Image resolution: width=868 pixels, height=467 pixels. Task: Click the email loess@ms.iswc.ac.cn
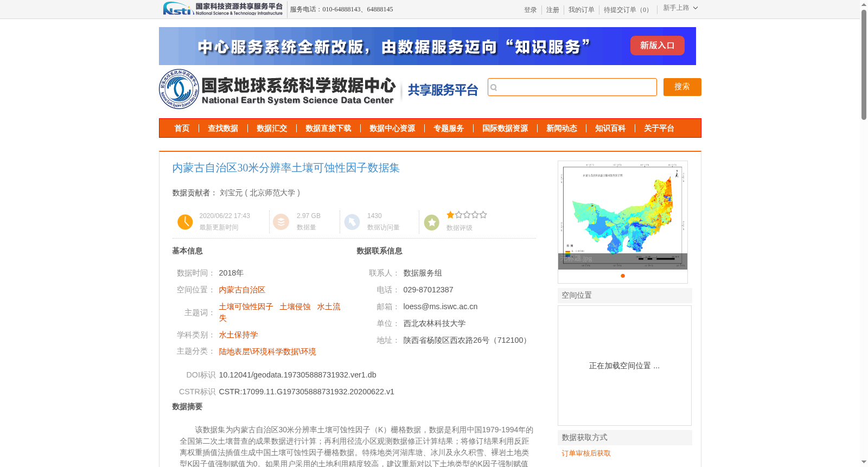click(x=441, y=306)
